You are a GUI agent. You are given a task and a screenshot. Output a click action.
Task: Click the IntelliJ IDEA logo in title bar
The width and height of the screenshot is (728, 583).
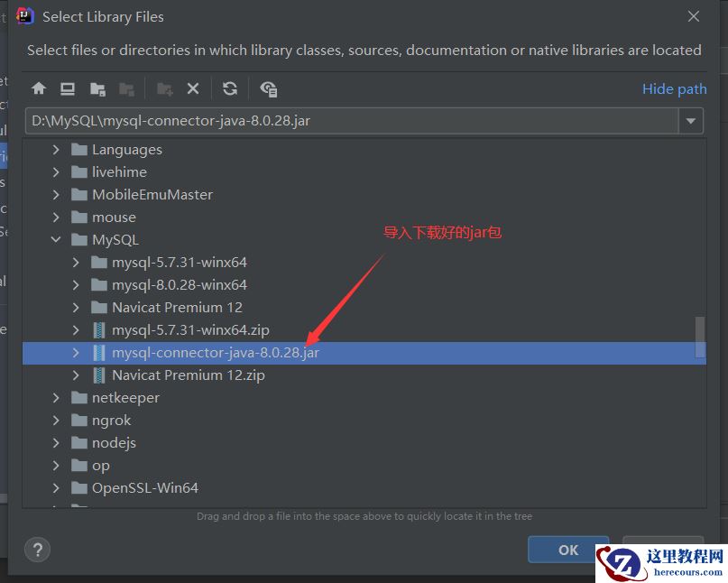click(24, 16)
